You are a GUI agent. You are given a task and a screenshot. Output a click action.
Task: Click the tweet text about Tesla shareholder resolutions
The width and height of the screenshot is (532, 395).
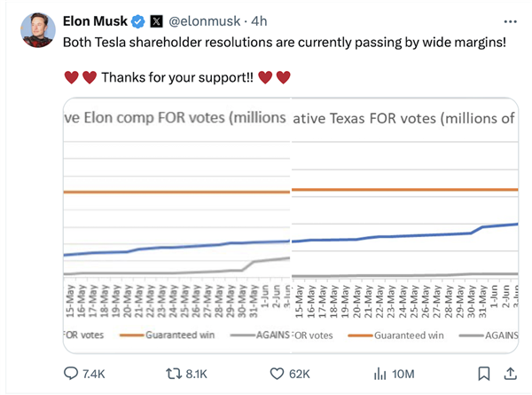coord(284,42)
